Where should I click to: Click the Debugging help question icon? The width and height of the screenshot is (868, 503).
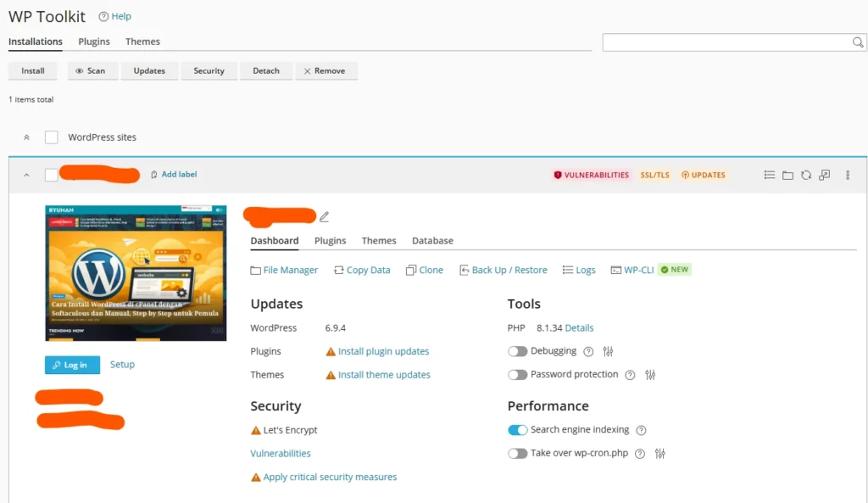pos(588,351)
